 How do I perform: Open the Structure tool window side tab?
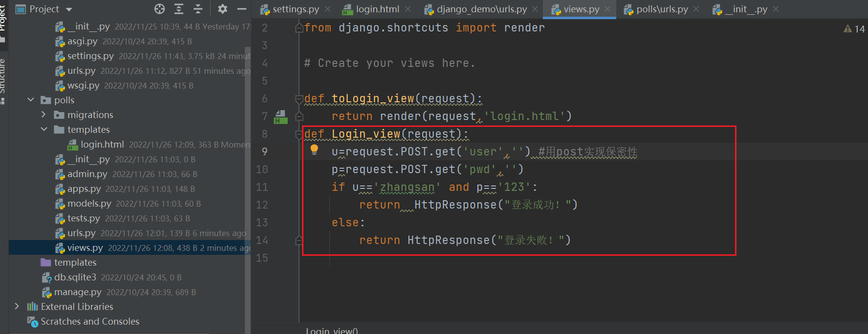pos(3,81)
